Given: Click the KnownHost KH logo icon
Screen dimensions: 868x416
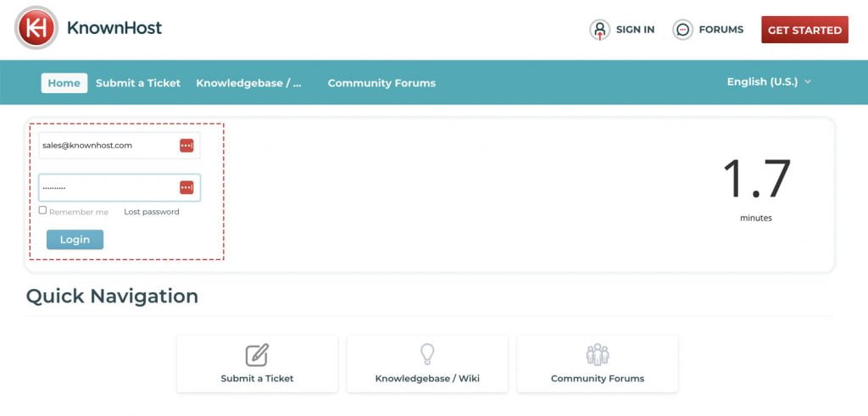Looking at the screenshot, I should pos(36,27).
